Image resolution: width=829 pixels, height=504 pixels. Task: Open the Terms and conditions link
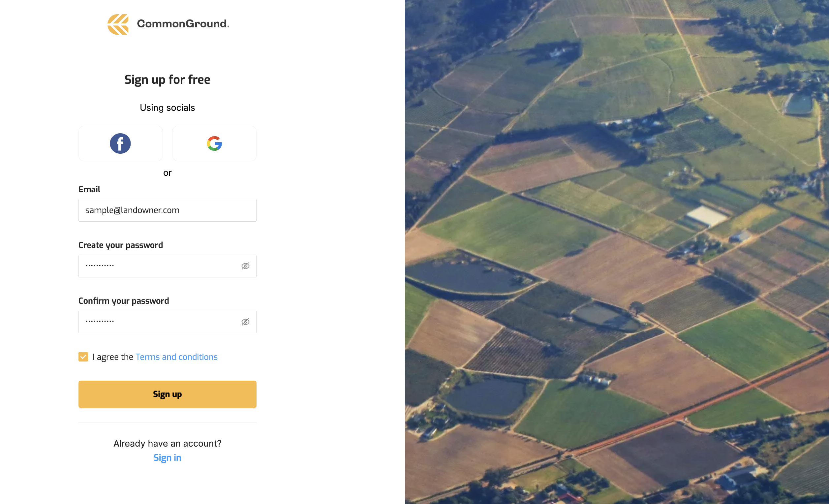176,357
